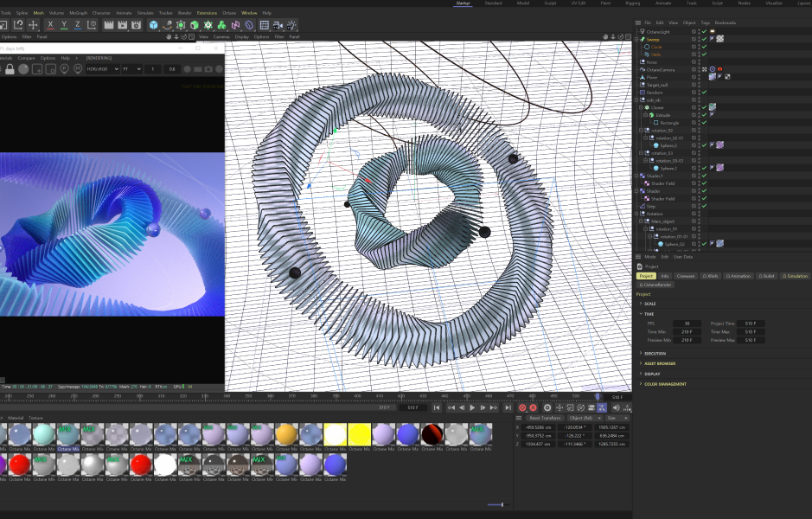This screenshot has height=519, width=812.
Task: Open the Object (Rel) coordinate dropdown
Action: [585, 418]
